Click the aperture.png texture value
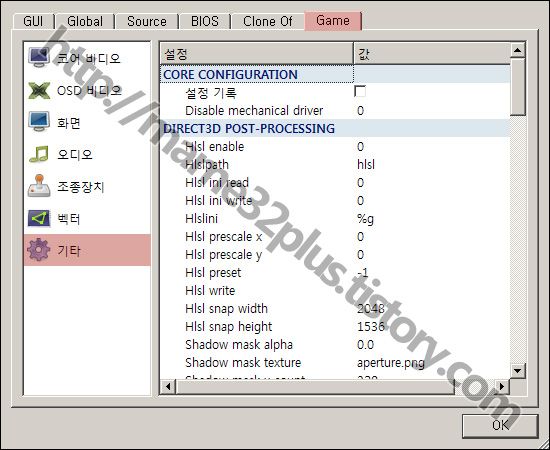Screen dimensions: 550x450 391,363
